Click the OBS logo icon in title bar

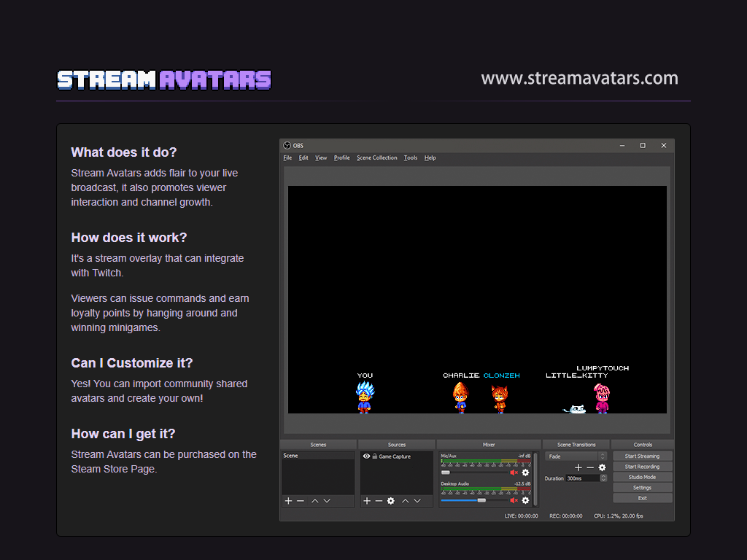click(x=287, y=146)
